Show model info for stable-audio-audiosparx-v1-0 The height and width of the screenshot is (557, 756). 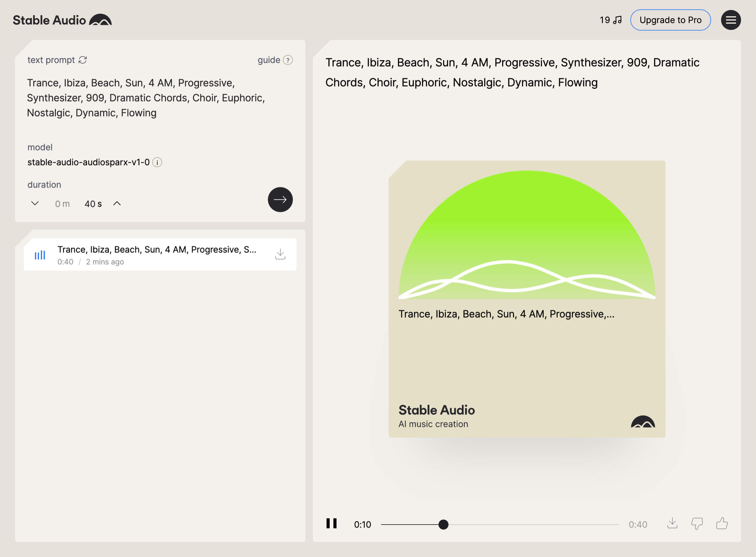pyautogui.click(x=157, y=162)
